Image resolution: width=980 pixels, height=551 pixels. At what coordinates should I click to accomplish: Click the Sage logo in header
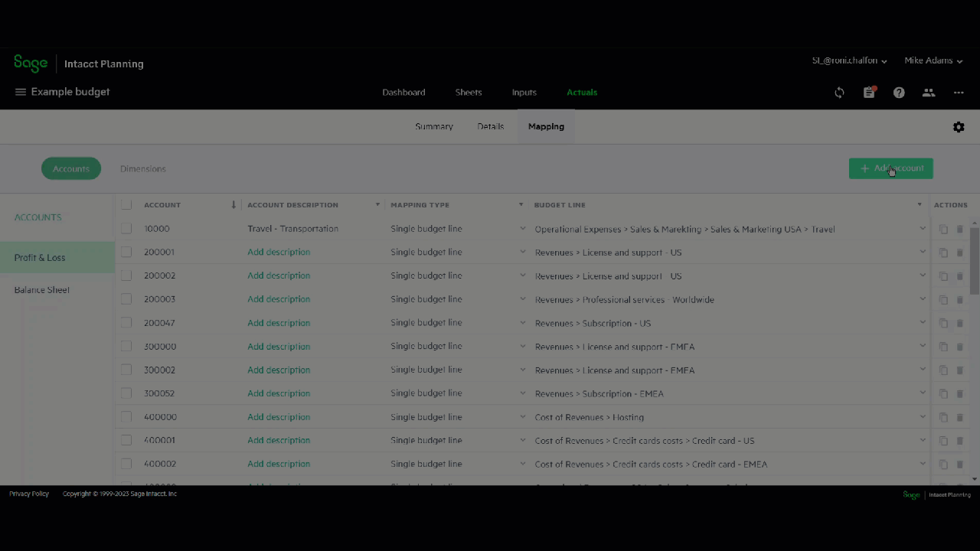pyautogui.click(x=31, y=64)
